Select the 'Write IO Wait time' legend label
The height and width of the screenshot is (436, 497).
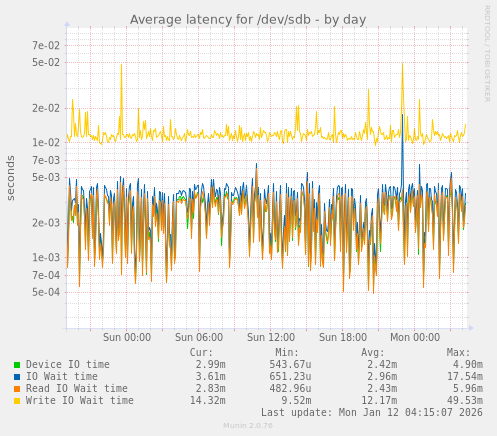80,400
